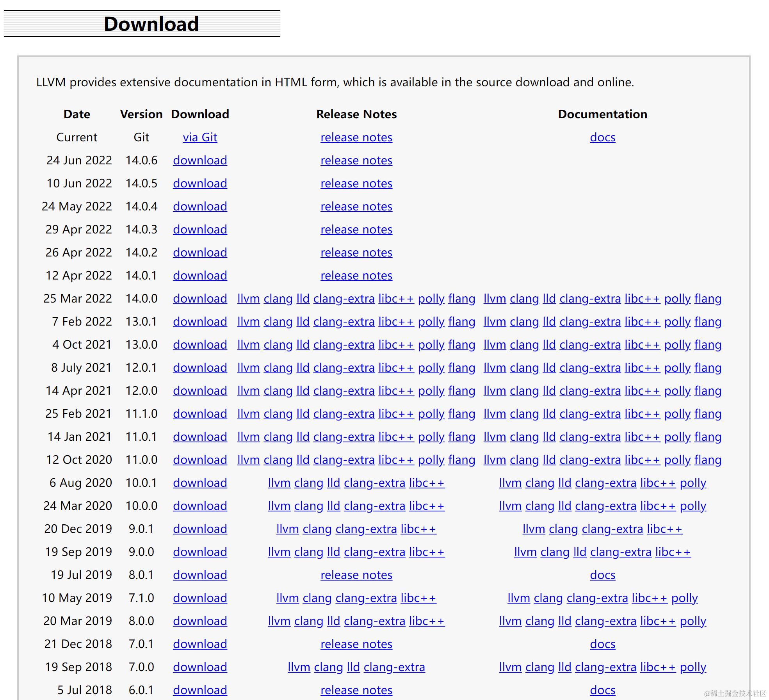
Task: Click download link for version 14.0.0
Action: [x=200, y=299]
